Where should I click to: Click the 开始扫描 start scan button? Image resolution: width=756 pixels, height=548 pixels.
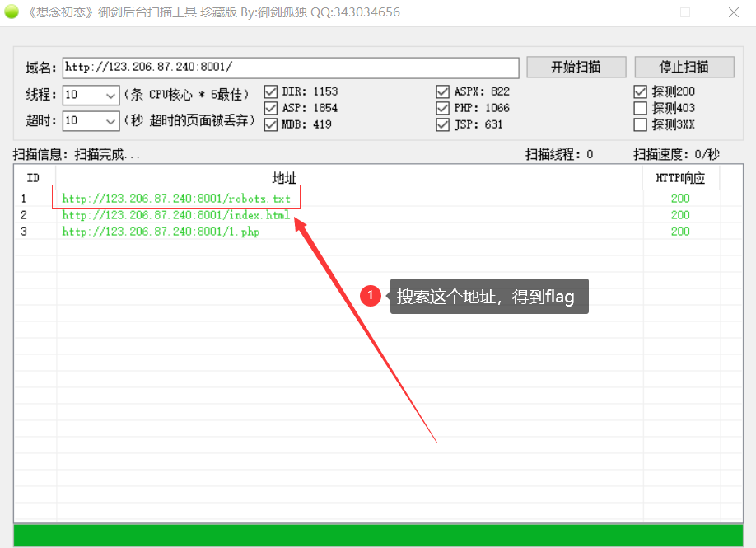576,67
